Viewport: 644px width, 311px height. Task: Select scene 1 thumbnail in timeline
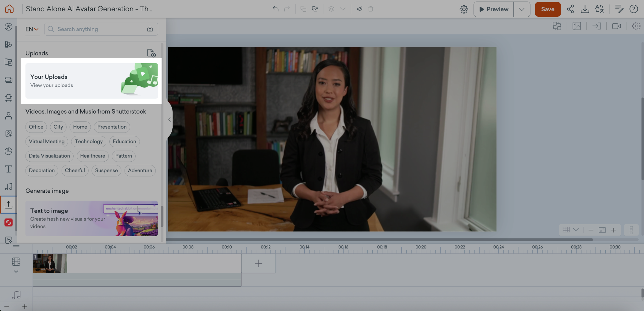tap(50, 264)
